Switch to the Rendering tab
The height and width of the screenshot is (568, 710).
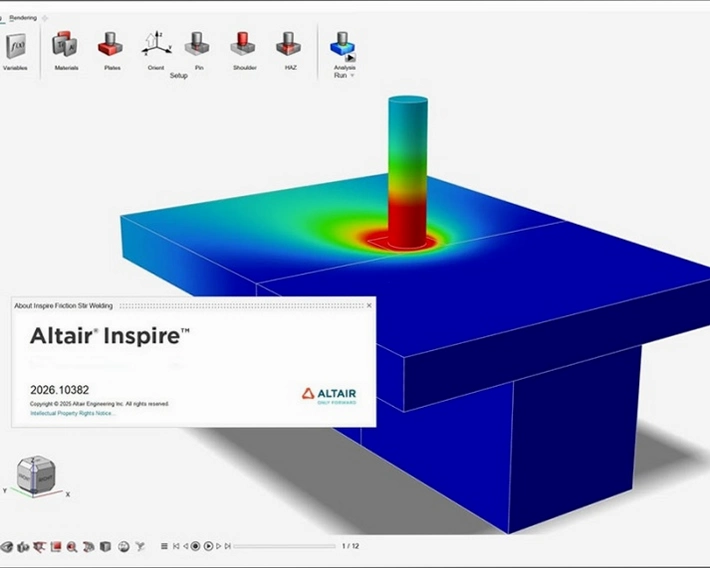pyautogui.click(x=23, y=18)
